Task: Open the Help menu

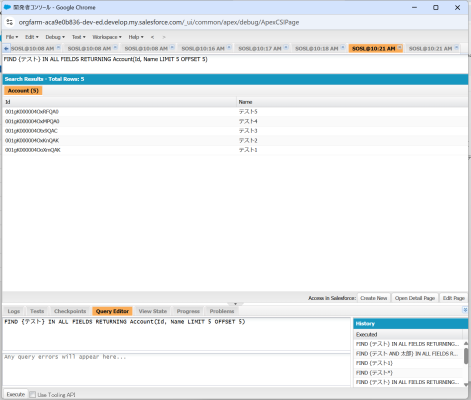Action: tap(136, 37)
